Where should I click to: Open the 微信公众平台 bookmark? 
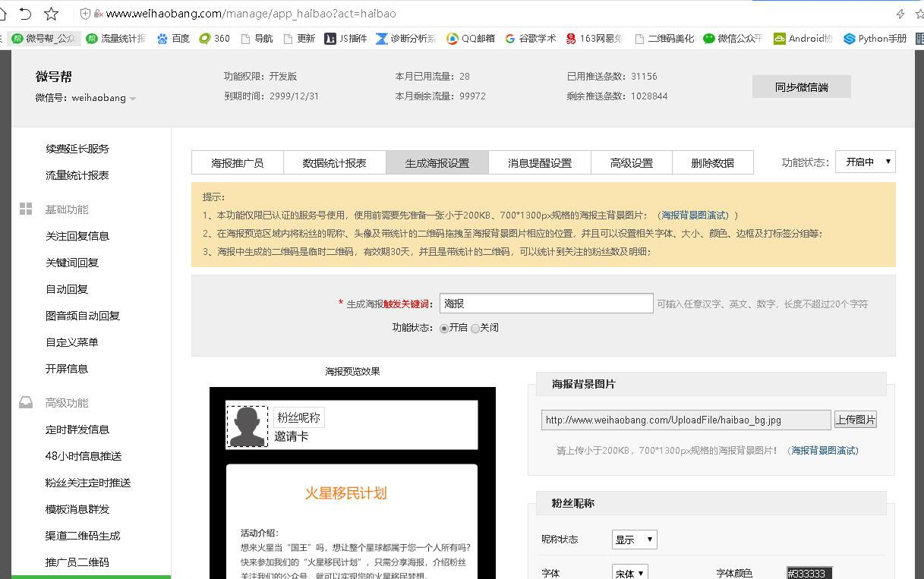(x=733, y=38)
